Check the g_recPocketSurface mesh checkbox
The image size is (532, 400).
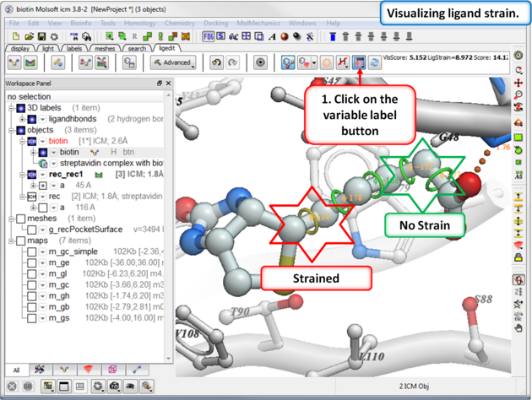[x=31, y=230]
